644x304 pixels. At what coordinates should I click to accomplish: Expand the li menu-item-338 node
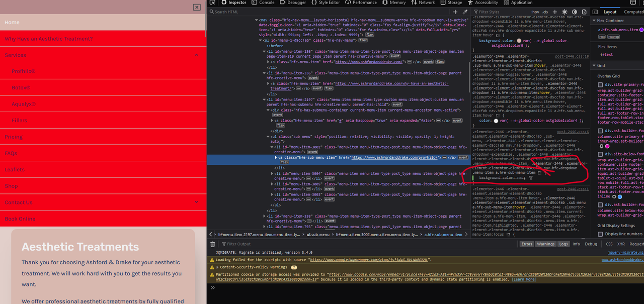click(264, 216)
